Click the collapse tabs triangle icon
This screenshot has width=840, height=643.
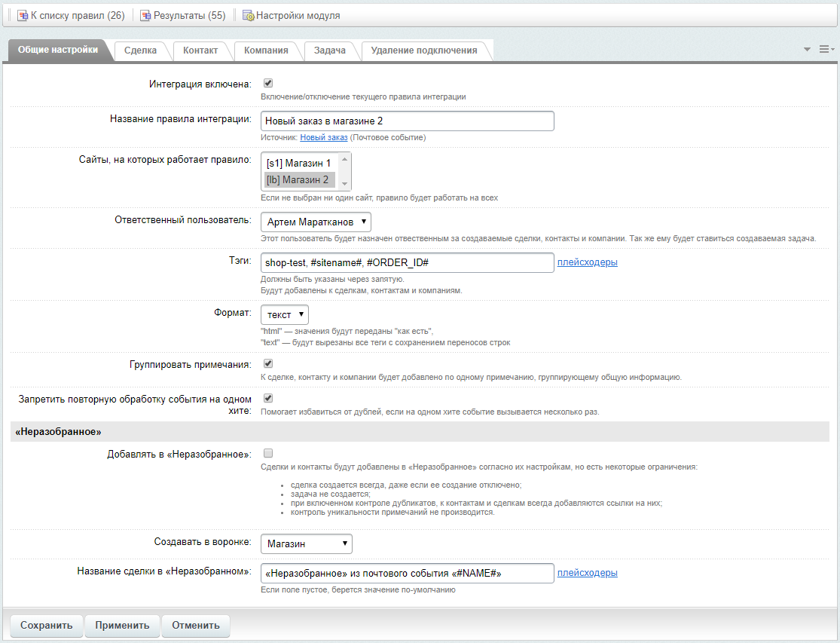tap(807, 49)
